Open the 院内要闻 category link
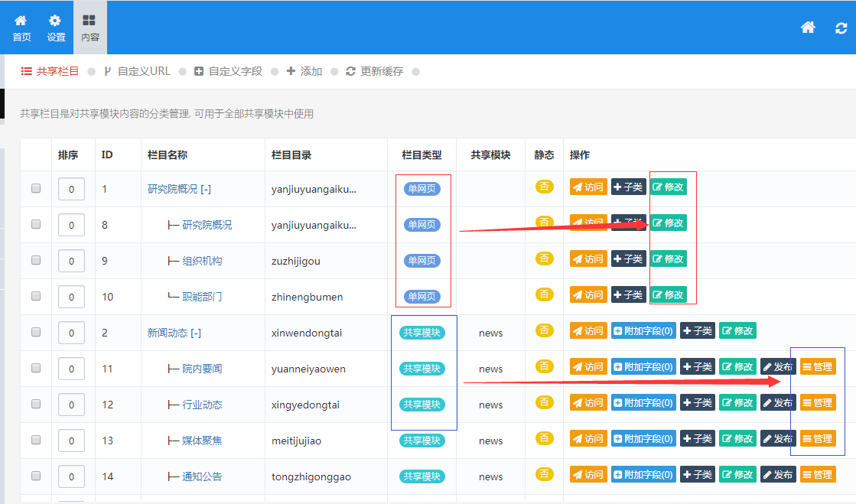The image size is (856, 504). tap(202, 369)
